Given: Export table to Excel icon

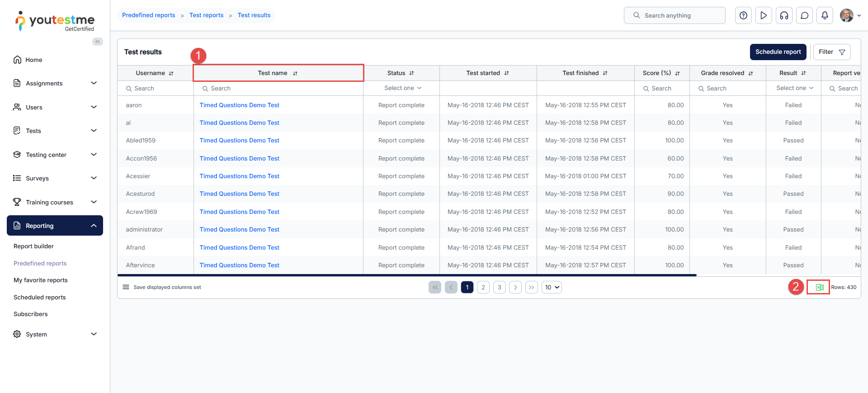Looking at the screenshot, I should 819,287.
